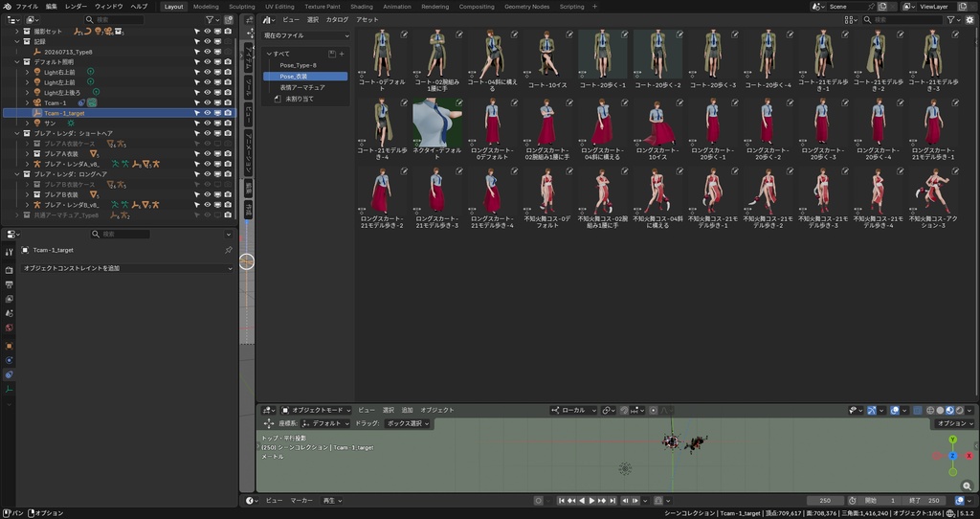The width and height of the screenshot is (980, 519).
Task: Click the current frame field showing 250
Action: [825, 501]
